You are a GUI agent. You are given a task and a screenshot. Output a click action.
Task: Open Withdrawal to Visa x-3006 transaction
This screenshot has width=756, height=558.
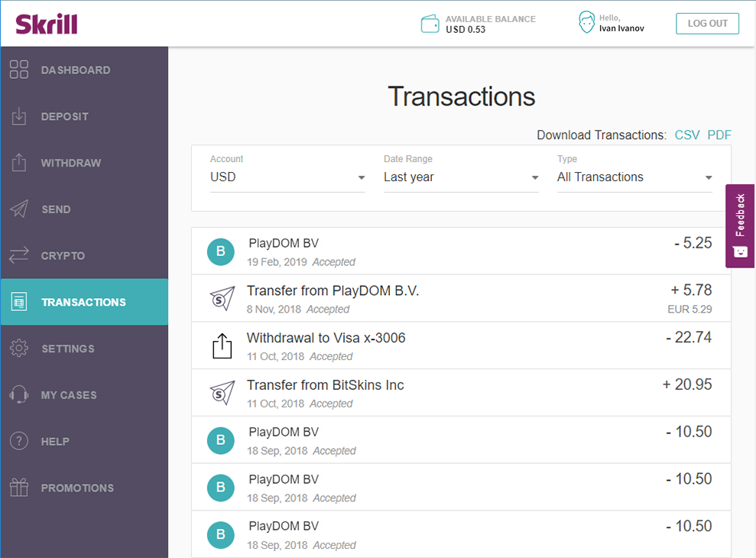(x=461, y=346)
